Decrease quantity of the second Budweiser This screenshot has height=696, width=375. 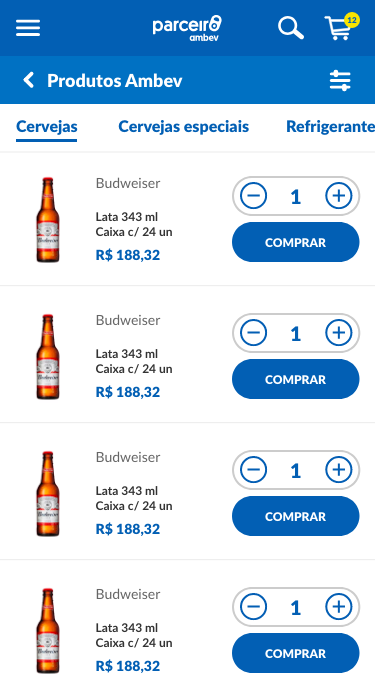253,332
